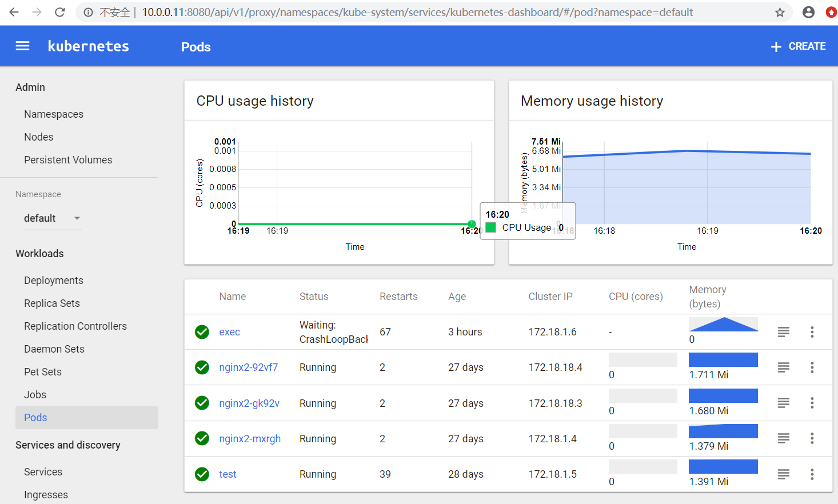Viewport: 838px width, 504px height.
Task: Open the test pod link
Action: 228,474
